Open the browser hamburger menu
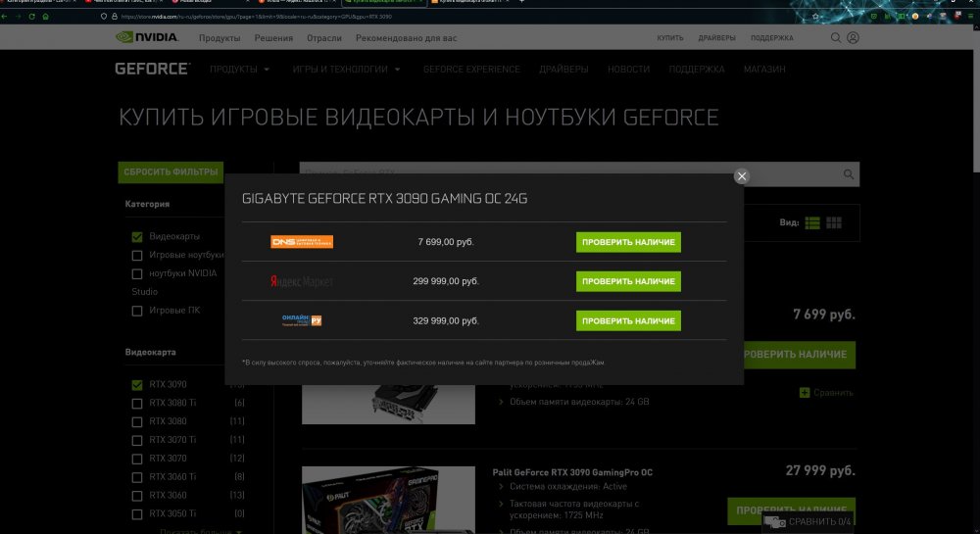 (971, 17)
